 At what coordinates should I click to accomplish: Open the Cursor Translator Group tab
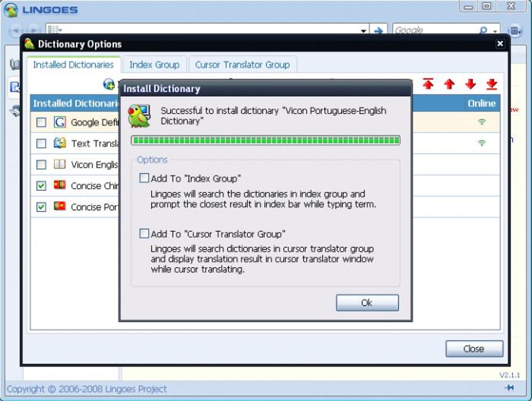[242, 65]
